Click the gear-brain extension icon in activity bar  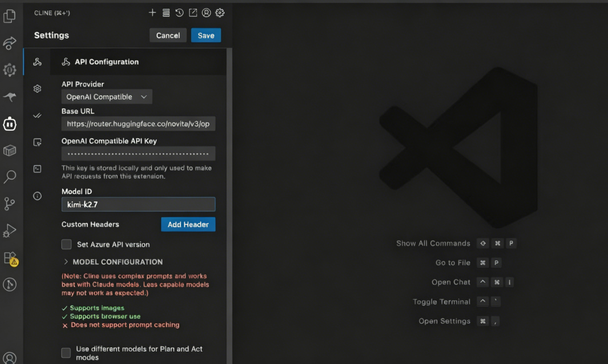[10, 70]
